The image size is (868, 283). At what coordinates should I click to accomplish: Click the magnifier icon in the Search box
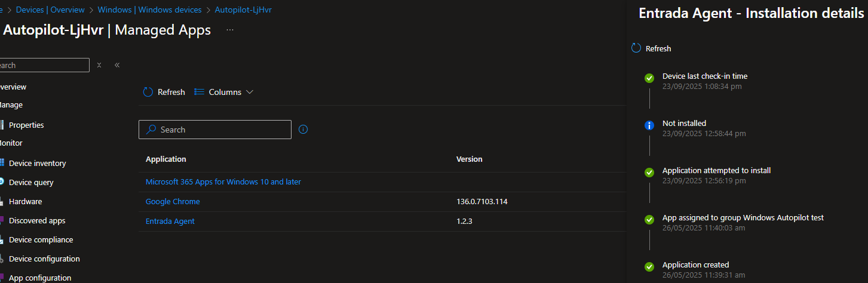click(x=152, y=130)
